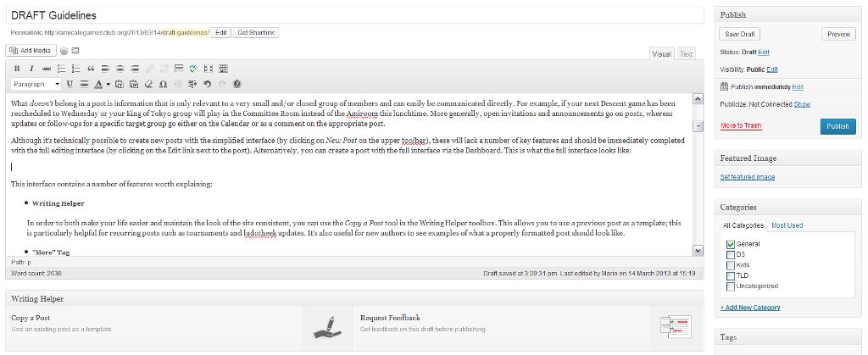
Task: Switch to the Text editor tab
Action: (686, 54)
